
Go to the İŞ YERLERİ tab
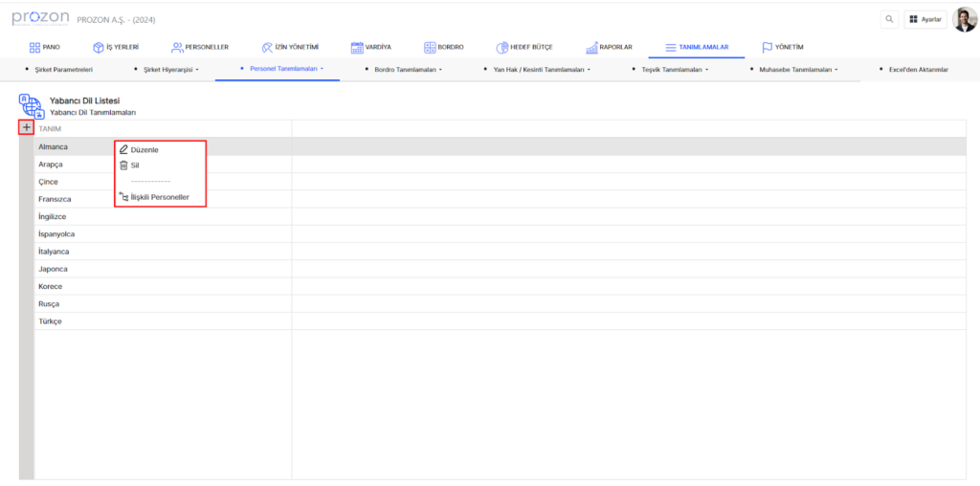coord(116,47)
